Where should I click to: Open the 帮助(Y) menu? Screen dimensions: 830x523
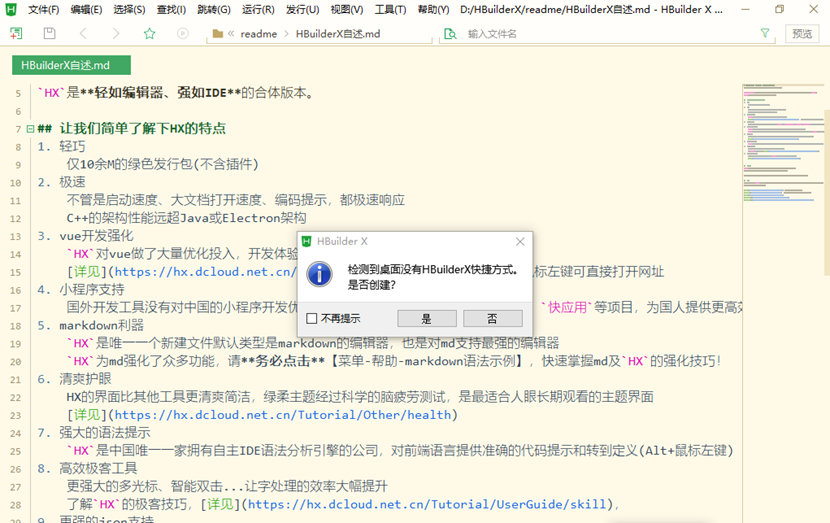click(433, 10)
